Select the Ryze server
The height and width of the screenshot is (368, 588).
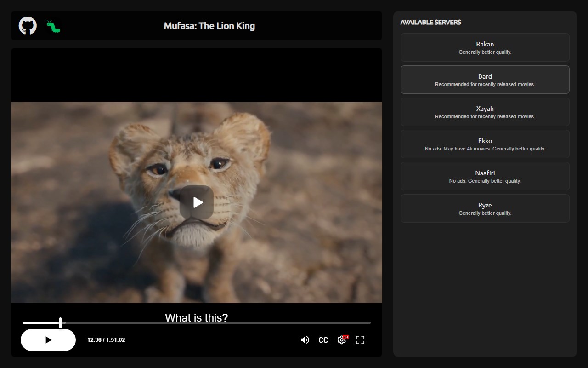pos(485,208)
